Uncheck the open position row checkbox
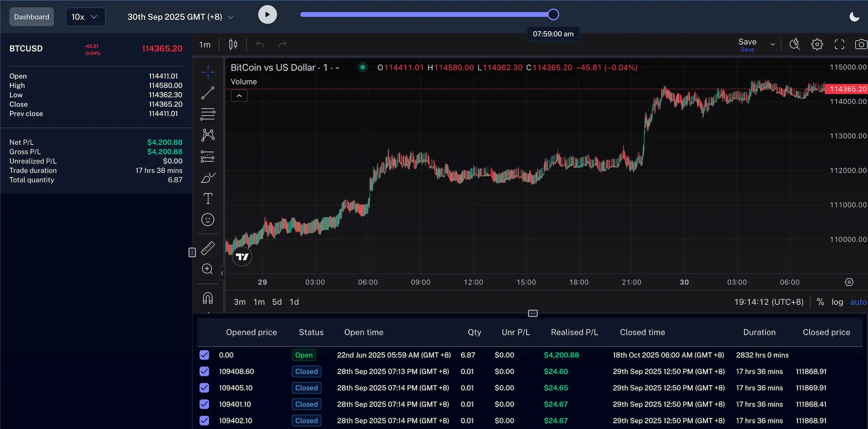Screen dimensions: 868x429 pos(204,355)
